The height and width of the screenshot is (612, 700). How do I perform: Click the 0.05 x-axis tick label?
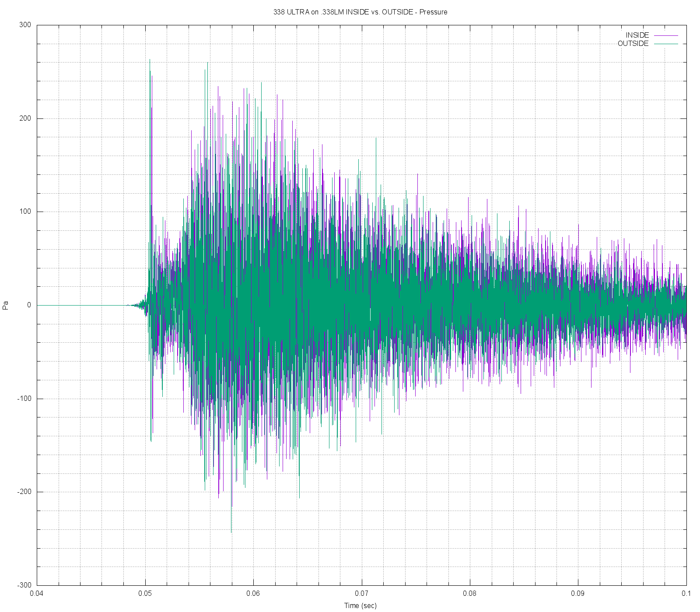click(x=145, y=593)
